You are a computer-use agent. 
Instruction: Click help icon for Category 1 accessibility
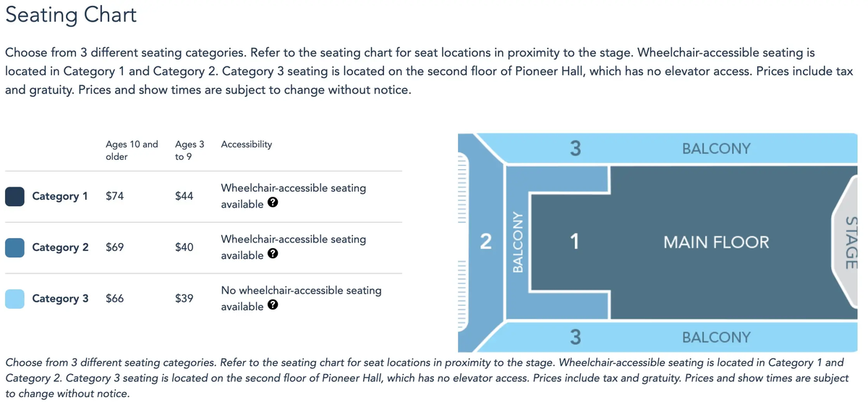click(273, 204)
